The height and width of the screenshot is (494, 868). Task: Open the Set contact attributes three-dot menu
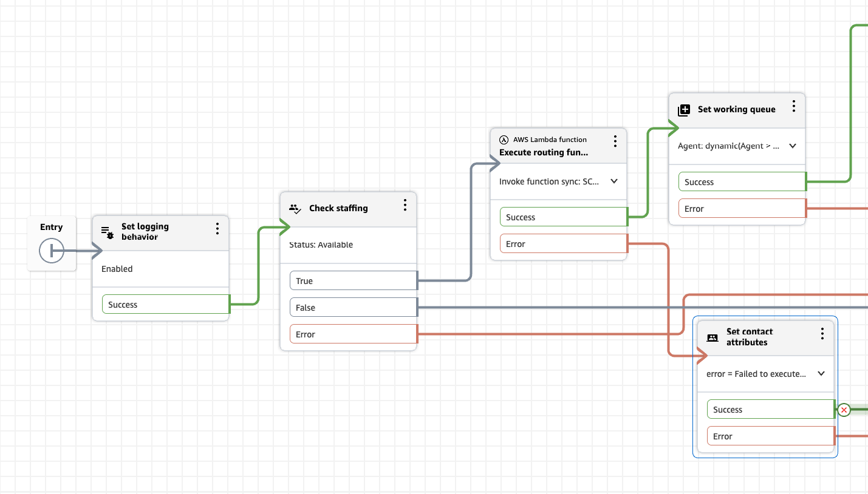pyautogui.click(x=822, y=334)
